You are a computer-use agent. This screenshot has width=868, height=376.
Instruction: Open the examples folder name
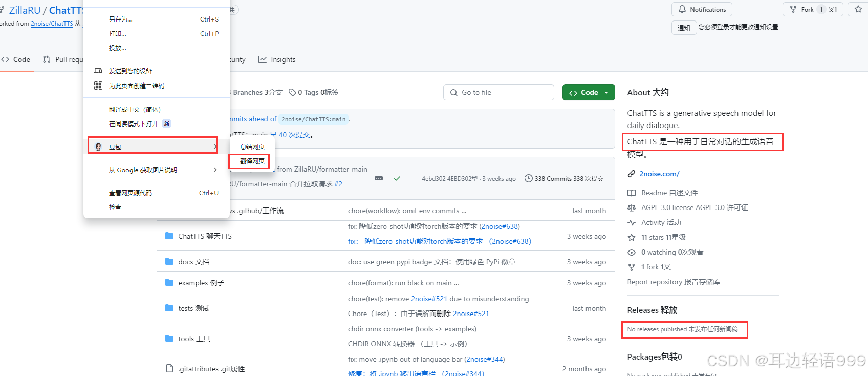[x=201, y=283]
